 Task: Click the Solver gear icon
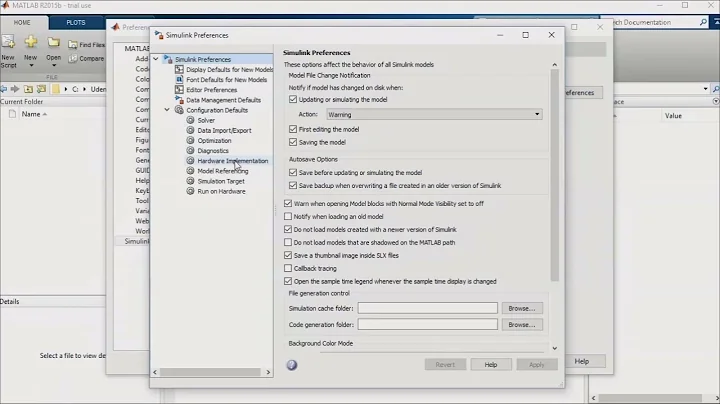pyautogui.click(x=190, y=120)
